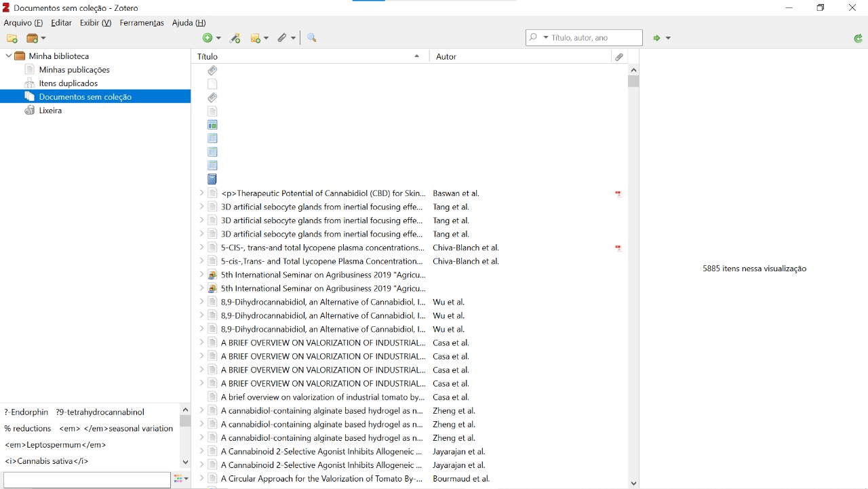Click author Bourmaud et al.

coord(461,479)
